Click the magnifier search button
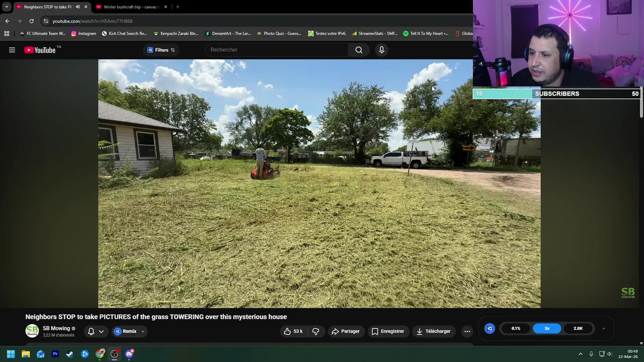The image size is (644, 362). (x=359, y=50)
